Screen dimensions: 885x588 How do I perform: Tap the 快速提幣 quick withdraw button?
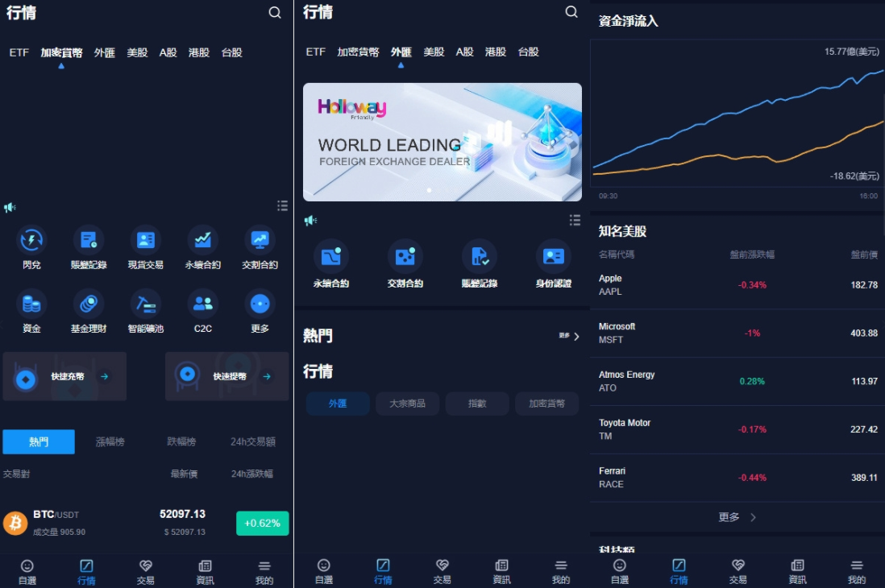226,376
